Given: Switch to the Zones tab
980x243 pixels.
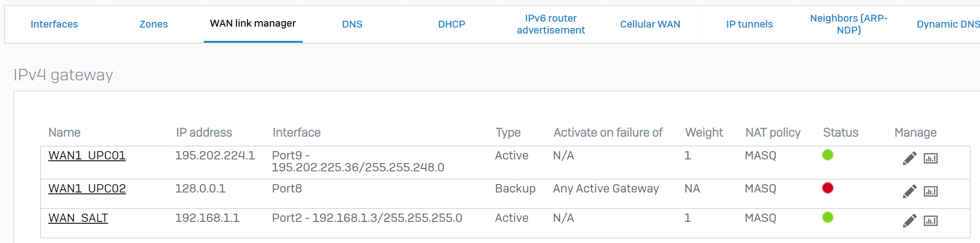Looking at the screenshot, I should pos(154,24).
